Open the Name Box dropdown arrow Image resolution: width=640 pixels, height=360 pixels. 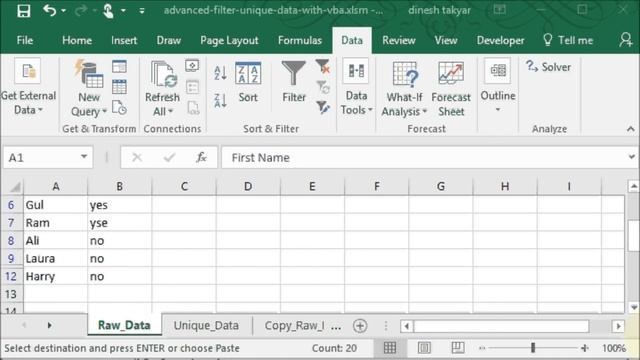pos(84,157)
